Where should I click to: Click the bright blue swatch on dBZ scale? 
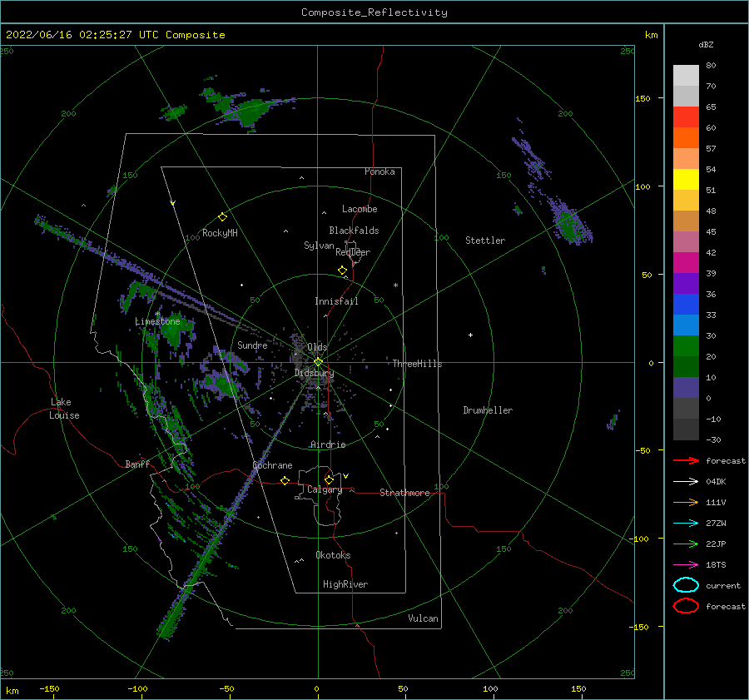[686, 304]
